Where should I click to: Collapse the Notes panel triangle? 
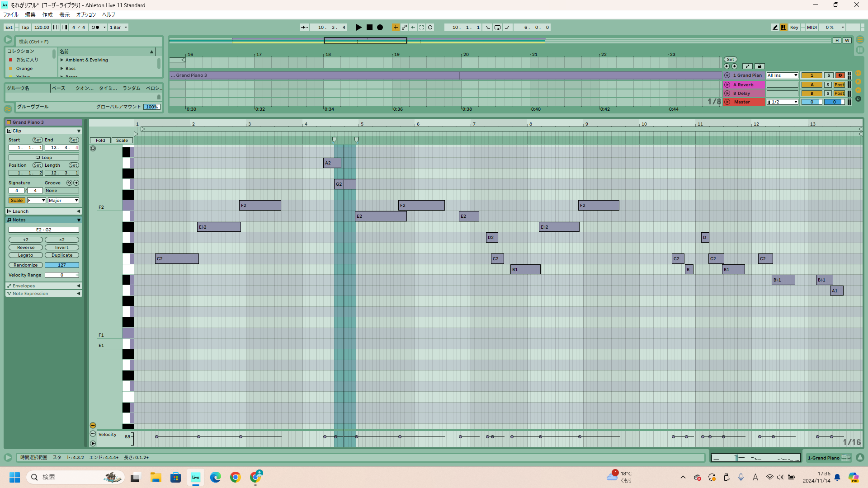tap(79, 220)
